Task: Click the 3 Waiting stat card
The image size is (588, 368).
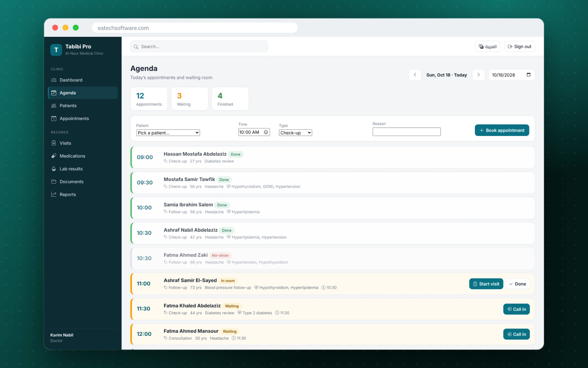Action: [x=190, y=99]
